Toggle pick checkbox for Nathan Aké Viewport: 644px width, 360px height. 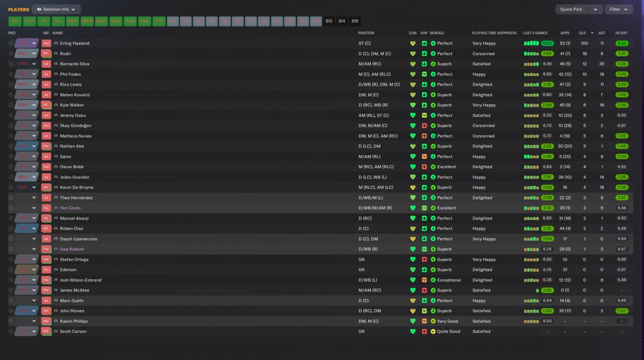tap(11, 146)
